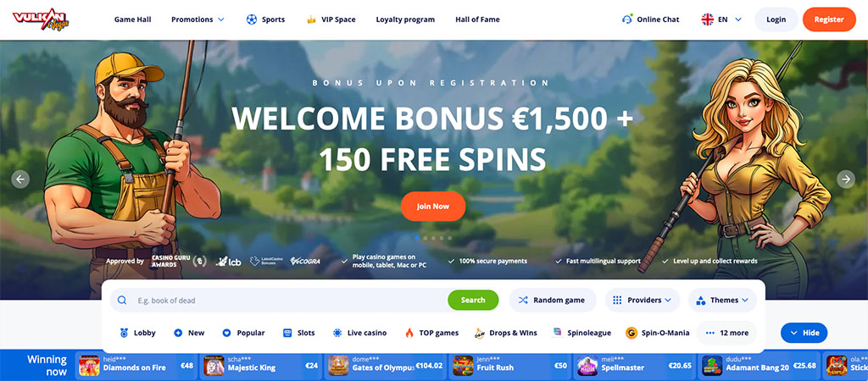Open the Sports soccer ball icon
This screenshot has height=381, width=868.
[x=251, y=19]
